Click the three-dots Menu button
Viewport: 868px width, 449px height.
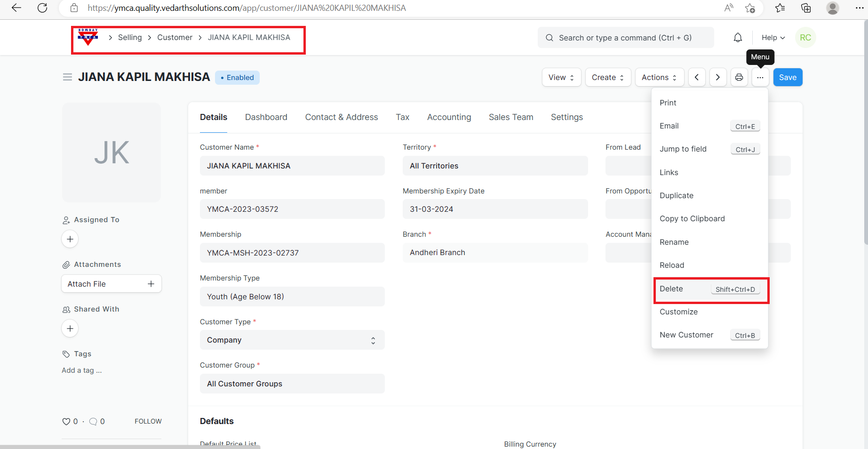click(x=760, y=77)
